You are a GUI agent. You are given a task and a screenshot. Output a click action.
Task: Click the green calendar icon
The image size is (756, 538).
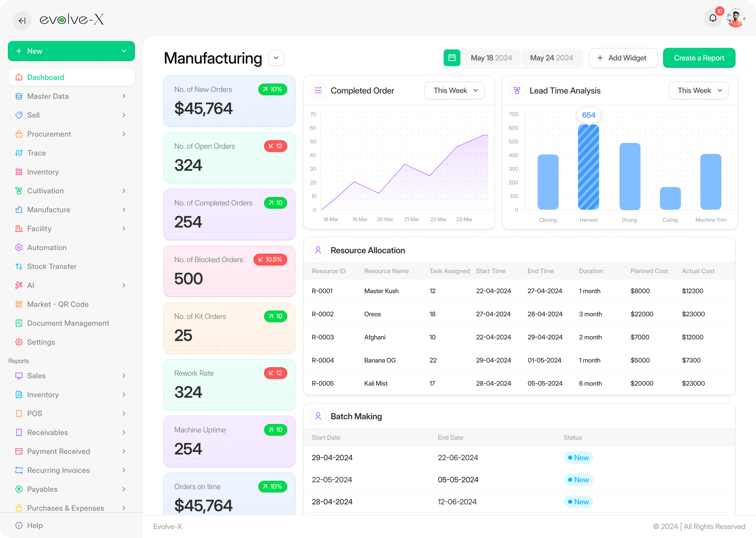[452, 58]
